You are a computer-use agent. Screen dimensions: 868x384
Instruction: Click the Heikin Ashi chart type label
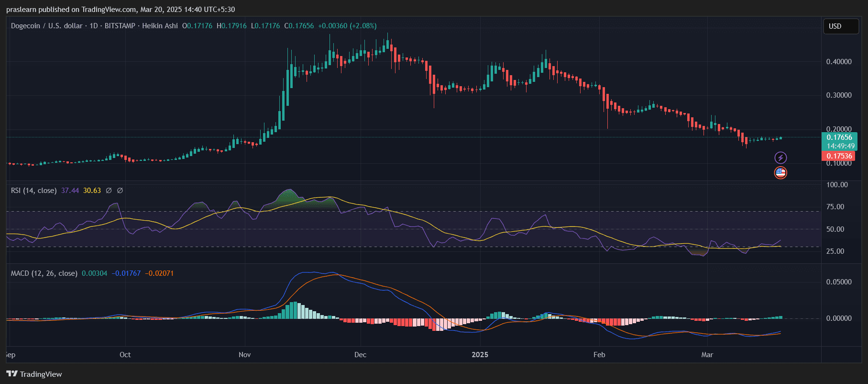(160, 26)
